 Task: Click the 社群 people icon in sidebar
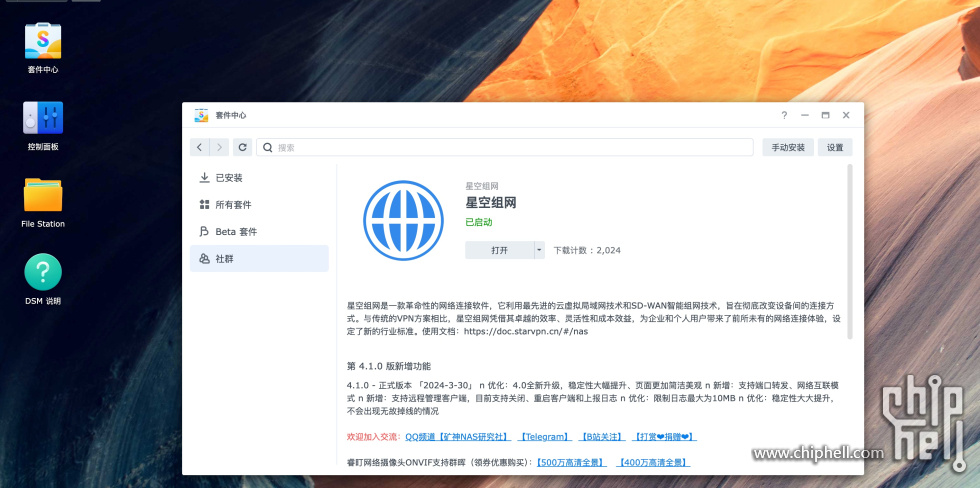point(204,259)
